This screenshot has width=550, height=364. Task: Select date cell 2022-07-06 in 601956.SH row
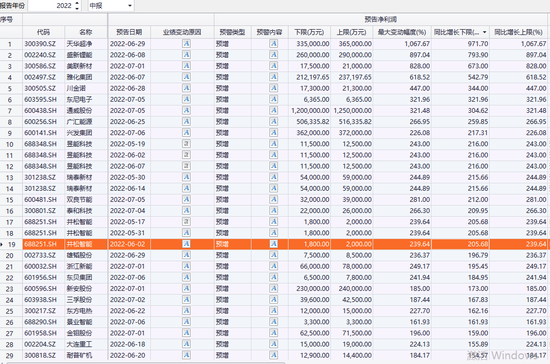pyautogui.click(x=129, y=277)
